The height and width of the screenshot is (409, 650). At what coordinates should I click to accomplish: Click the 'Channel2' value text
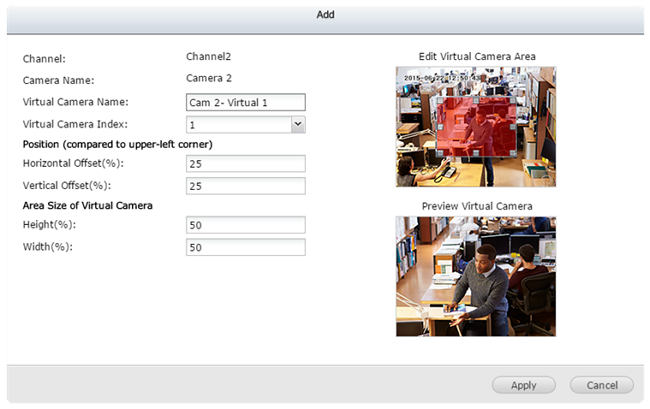point(209,56)
